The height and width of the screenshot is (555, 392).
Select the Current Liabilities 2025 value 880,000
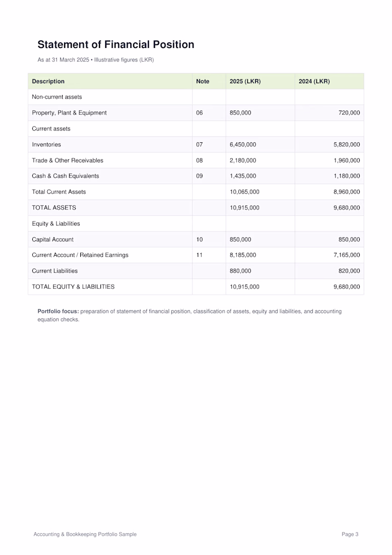[x=240, y=271]
